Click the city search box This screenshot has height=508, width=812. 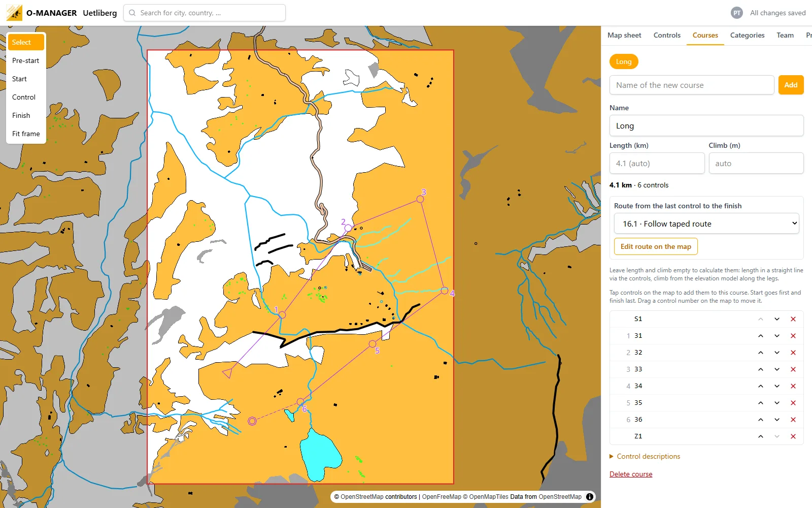[x=205, y=13]
